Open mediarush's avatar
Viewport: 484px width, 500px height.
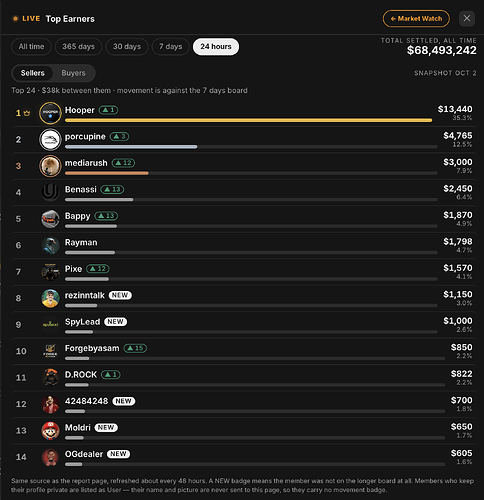point(50,166)
